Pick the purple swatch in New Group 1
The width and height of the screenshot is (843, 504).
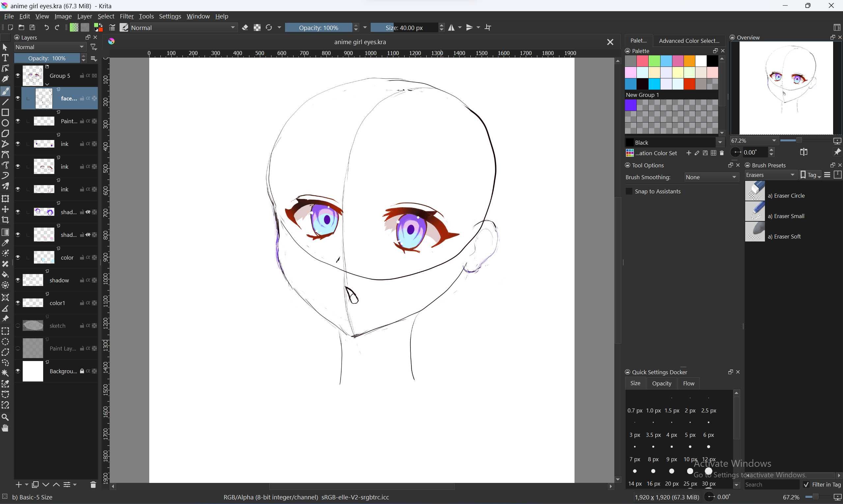tap(631, 105)
